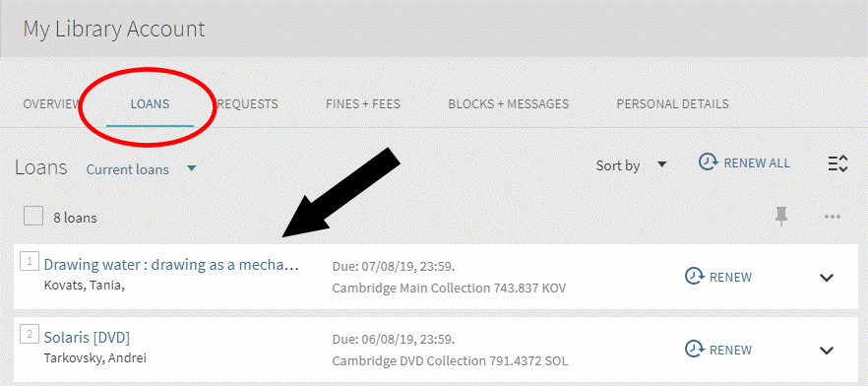The width and height of the screenshot is (868, 386).
Task: Open the Personal Details tab
Action: click(x=672, y=103)
